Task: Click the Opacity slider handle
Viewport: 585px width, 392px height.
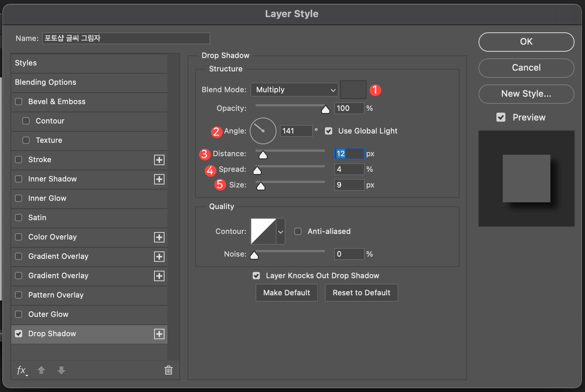Action: click(x=326, y=109)
